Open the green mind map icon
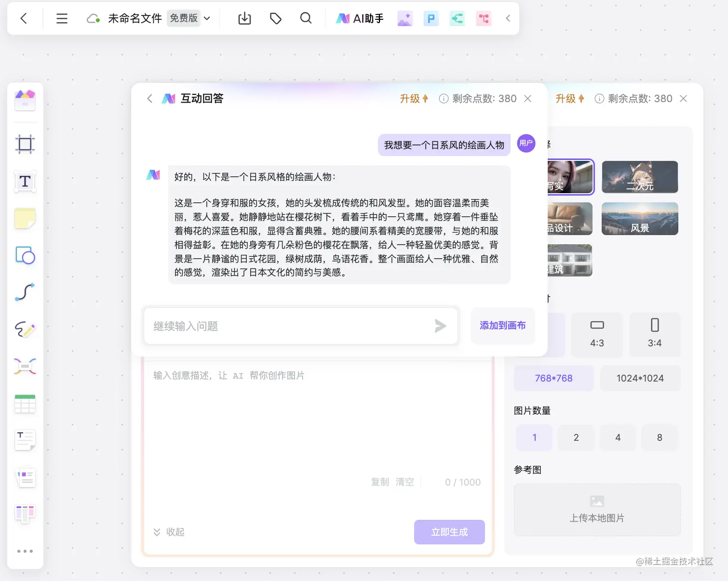728x581 pixels. (x=457, y=18)
